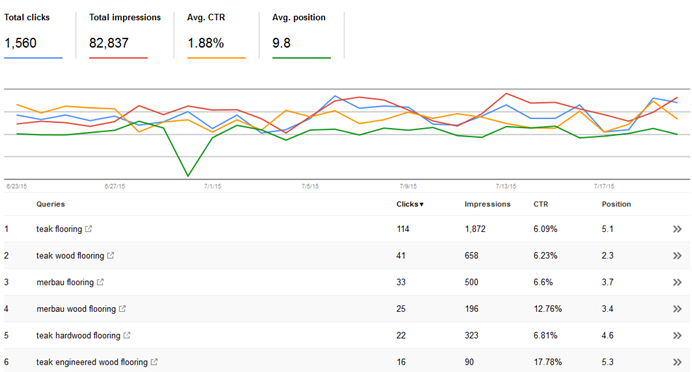Open the teak wood flooring query
Image resolution: width=692 pixels, height=372 pixels.
70,256
